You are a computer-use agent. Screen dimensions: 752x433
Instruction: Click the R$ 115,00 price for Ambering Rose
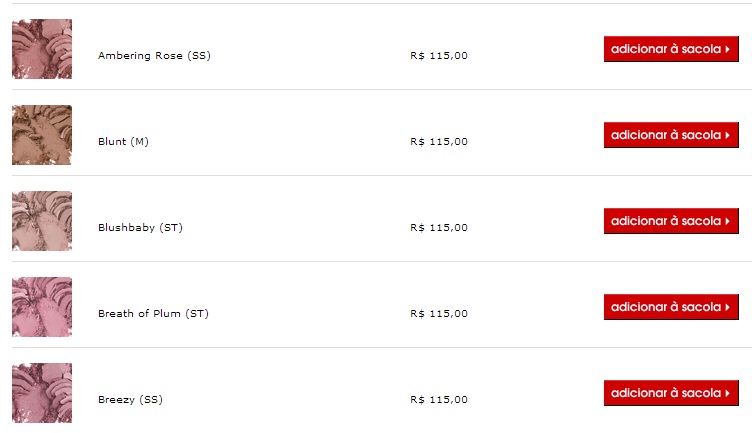coord(438,56)
